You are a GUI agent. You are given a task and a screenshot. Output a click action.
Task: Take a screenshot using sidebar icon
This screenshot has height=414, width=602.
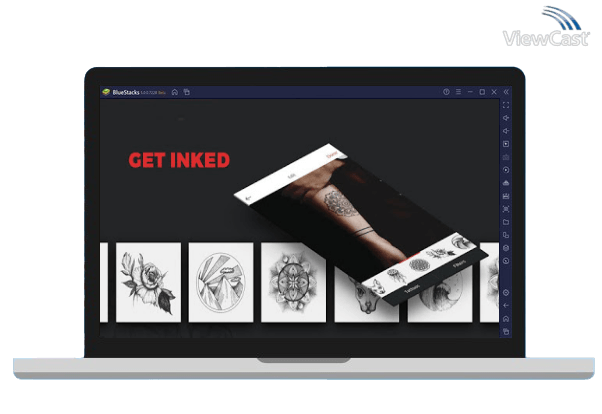pos(506,209)
